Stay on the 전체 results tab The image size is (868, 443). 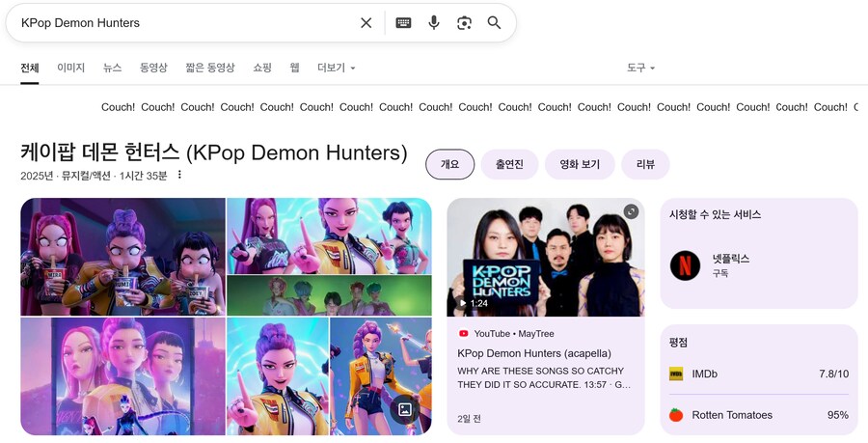coord(29,68)
